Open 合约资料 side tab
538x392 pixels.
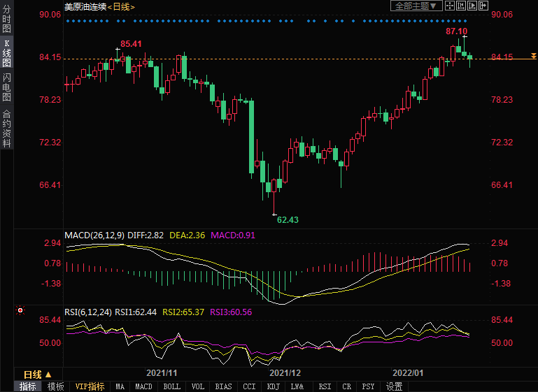[x=6, y=128]
